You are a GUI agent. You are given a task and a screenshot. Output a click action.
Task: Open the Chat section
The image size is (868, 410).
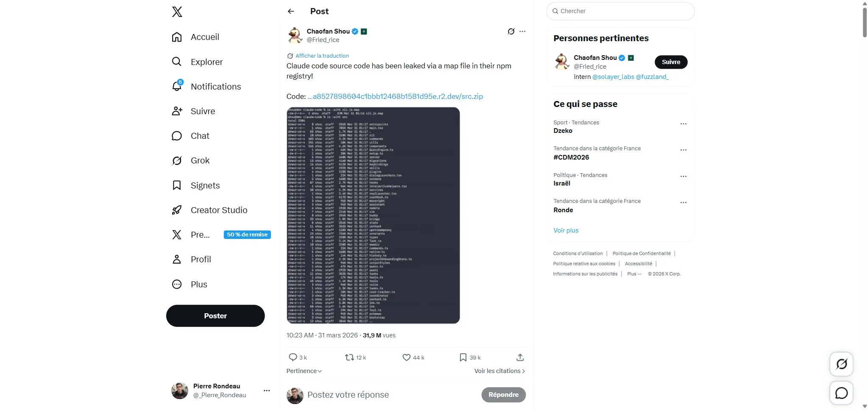(200, 136)
